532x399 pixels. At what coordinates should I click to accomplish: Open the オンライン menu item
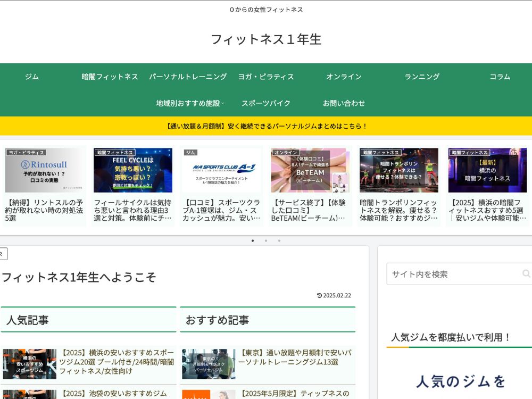[344, 77]
